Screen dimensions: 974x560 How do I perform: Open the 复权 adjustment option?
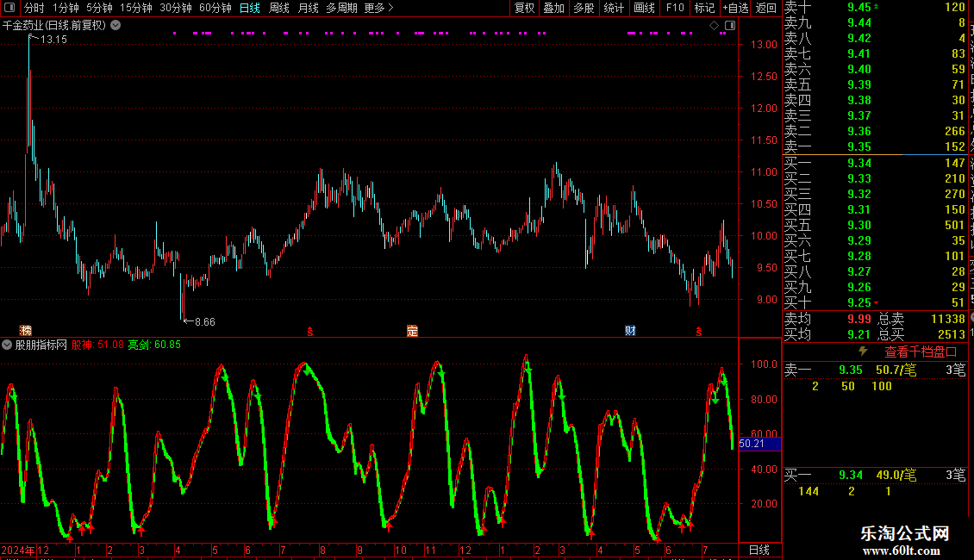pyautogui.click(x=524, y=8)
